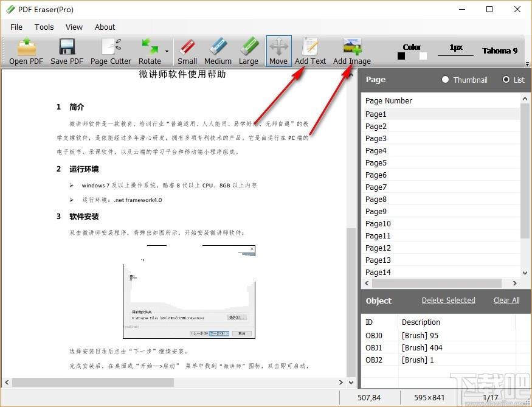Image resolution: width=532 pixels, height=407 pixels.
Task: Select Page7 in the page list
Action: click(x=441, y=187)
